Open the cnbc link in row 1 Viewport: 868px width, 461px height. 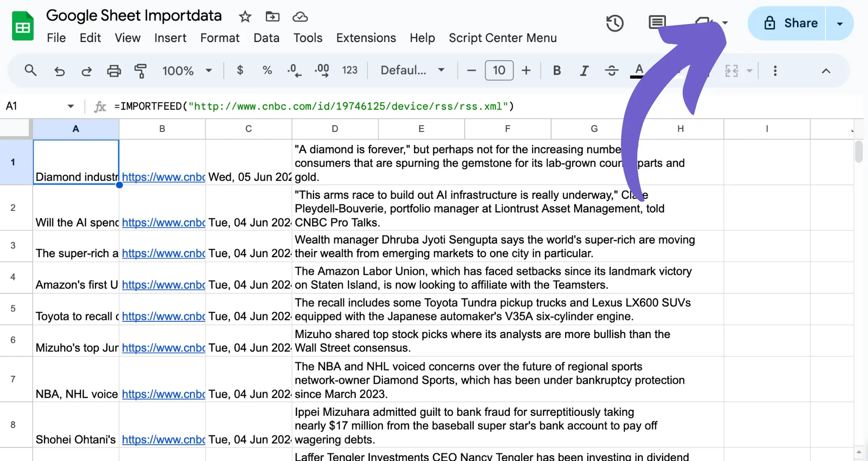(163, 177)
